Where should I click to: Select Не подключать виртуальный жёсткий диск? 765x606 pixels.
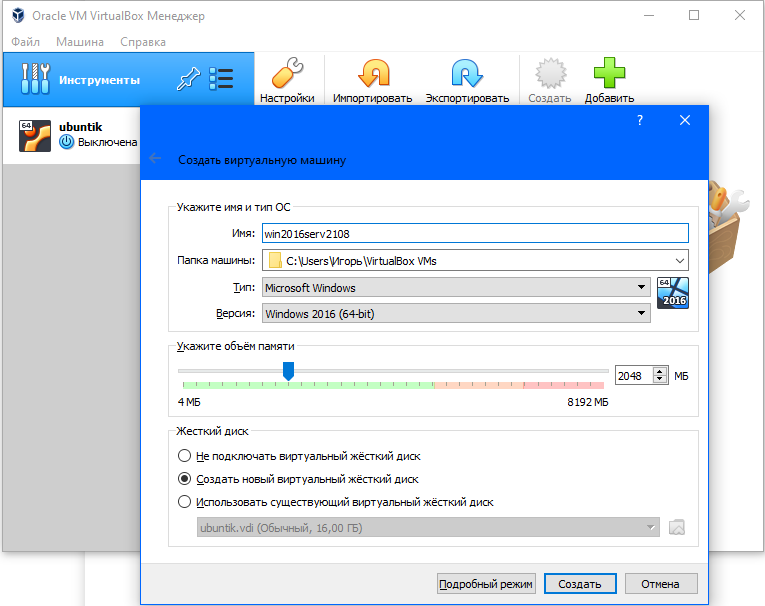click(x=184, y=456)
